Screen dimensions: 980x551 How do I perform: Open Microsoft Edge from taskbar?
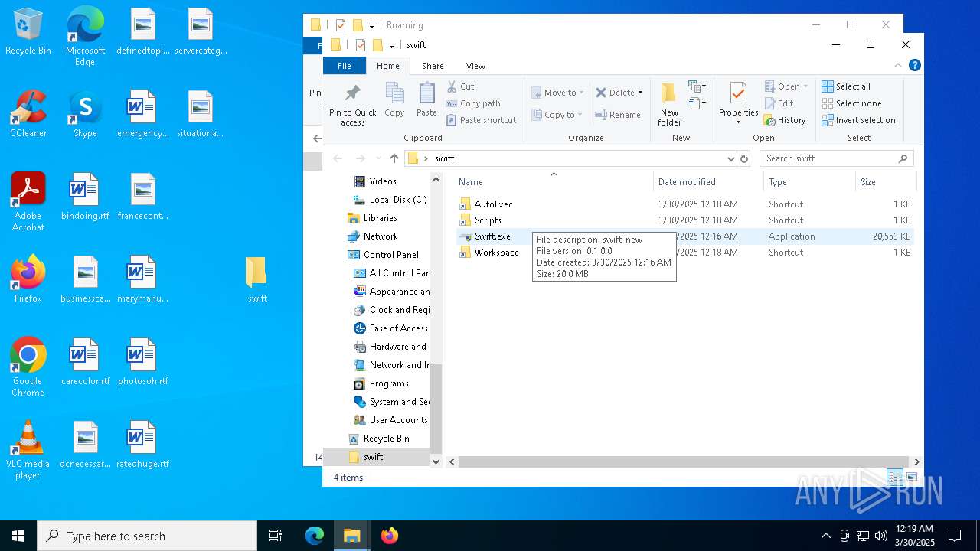coord(315,536)
